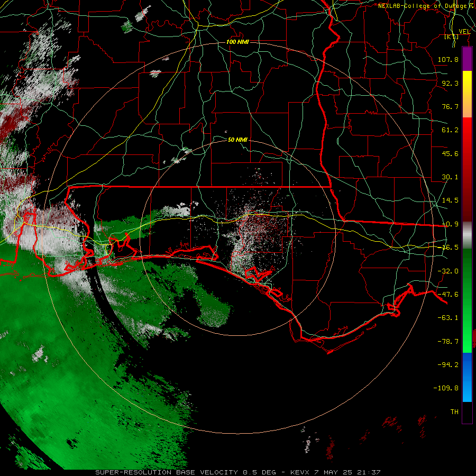Click the -109.8 legend value

[x=446, y=388]
